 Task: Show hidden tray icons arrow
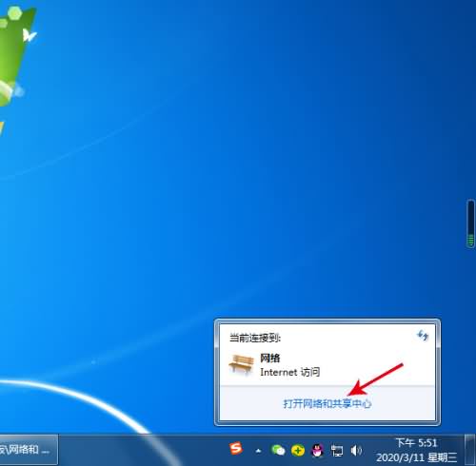(259, 451)
